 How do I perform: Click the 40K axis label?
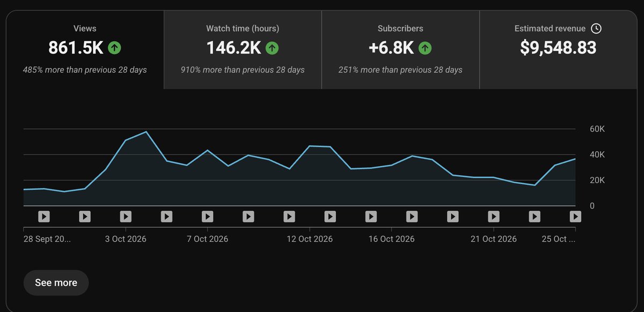click(x=597, y=155)
